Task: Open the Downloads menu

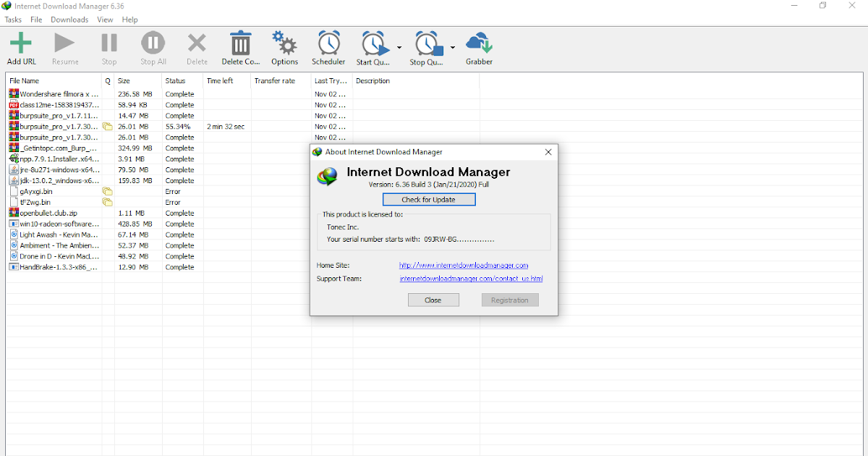Action: pyautogui.click(x=69, y=20)
